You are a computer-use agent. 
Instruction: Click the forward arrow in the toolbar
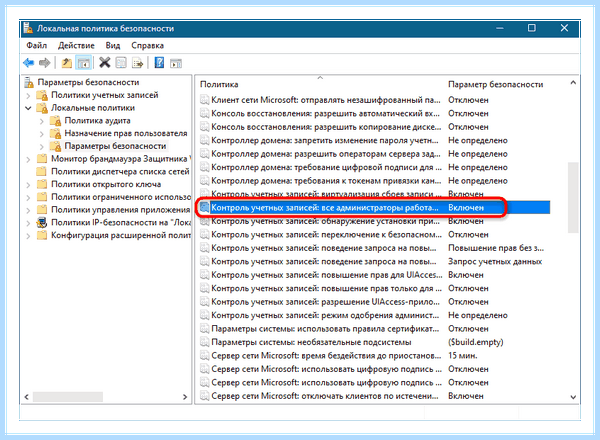(44, 62)
